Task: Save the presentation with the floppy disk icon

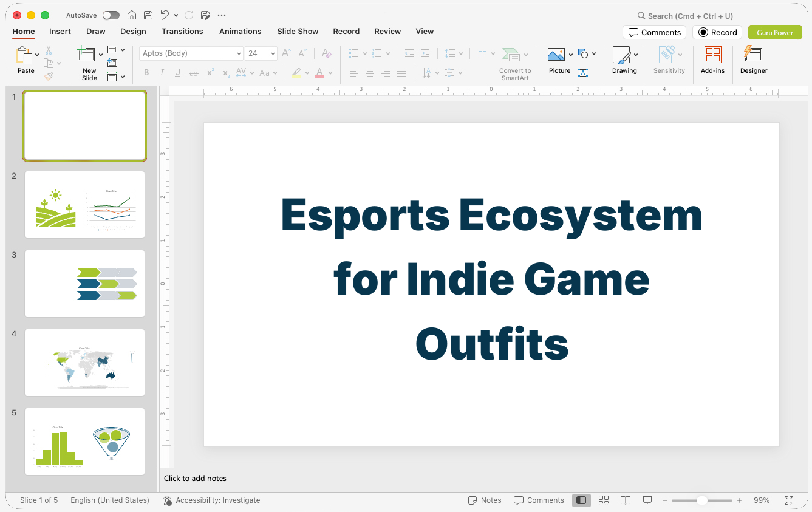Action: pos(148,15)
